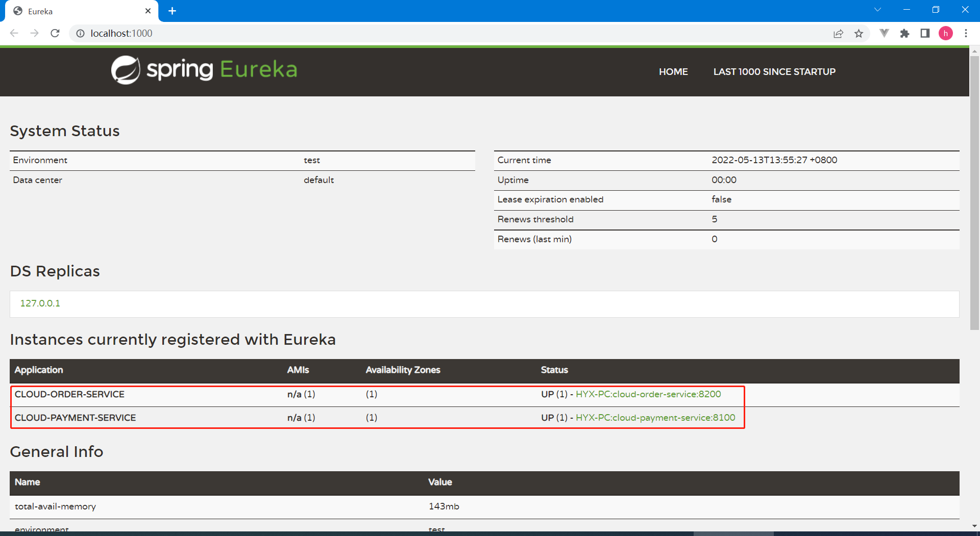This screenshot has width=980, height=536.
Task: Open the 127.0.0.1 replica link
Action: coord(40,303)
